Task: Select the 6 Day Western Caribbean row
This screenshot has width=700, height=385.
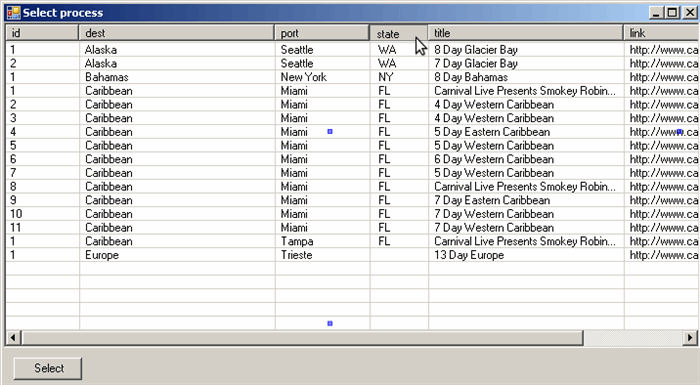Action: click(352, 159)
